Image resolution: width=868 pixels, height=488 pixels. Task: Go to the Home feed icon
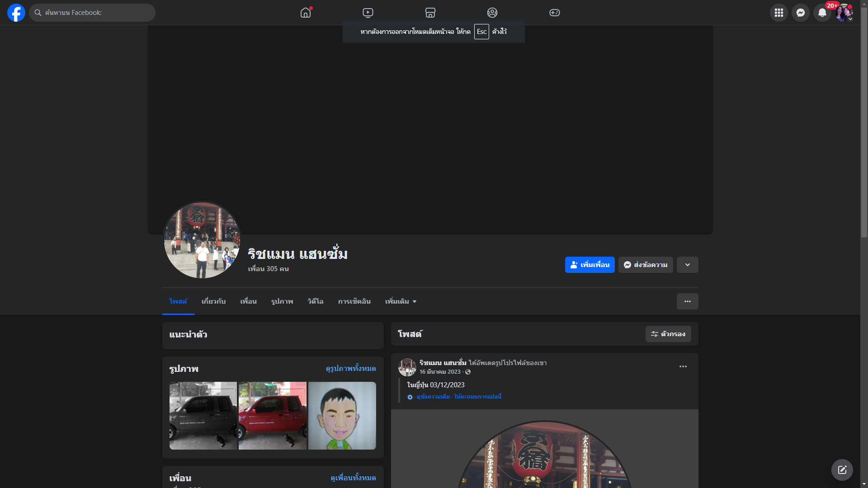[306, 13]
